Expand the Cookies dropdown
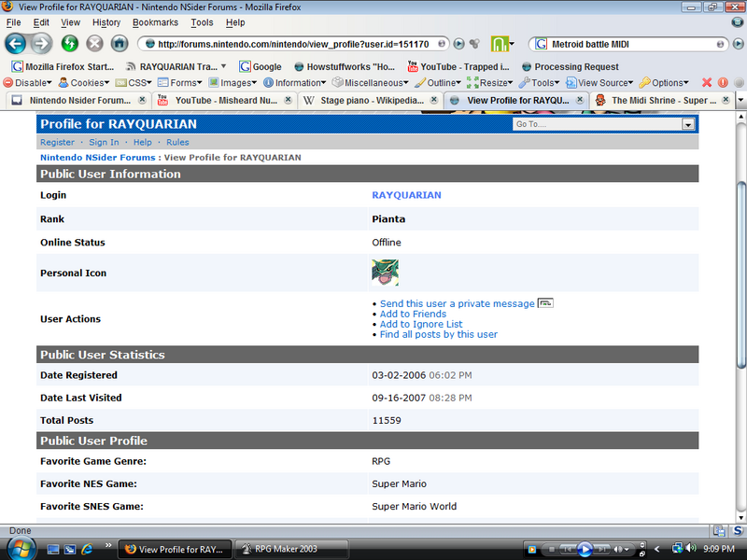 (x=84, y=82)
